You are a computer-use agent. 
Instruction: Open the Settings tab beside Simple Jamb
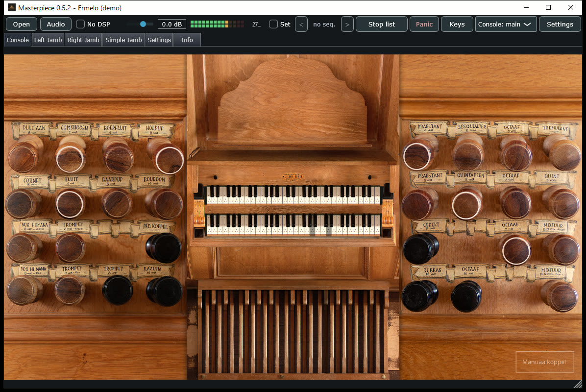[159, 40]
